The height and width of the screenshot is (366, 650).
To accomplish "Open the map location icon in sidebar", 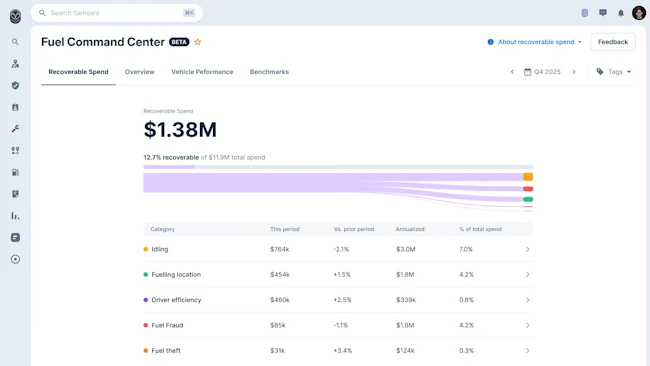I will (x=15, y=63).
